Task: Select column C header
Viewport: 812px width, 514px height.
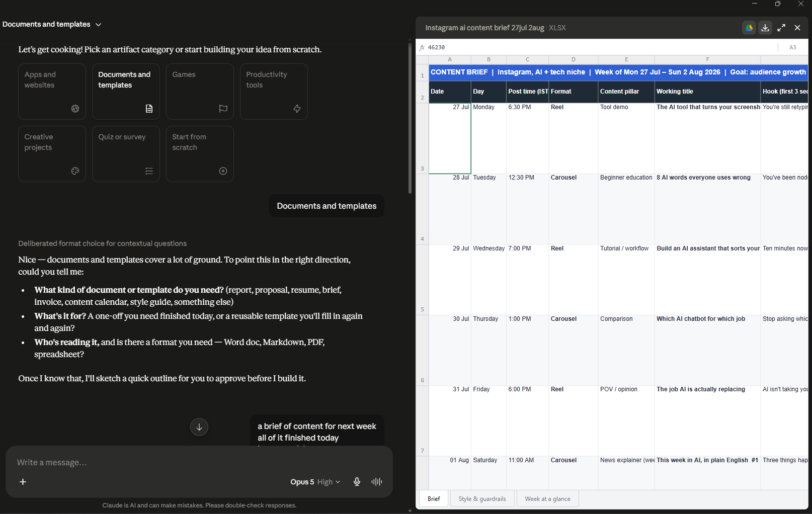Action: 527,59
